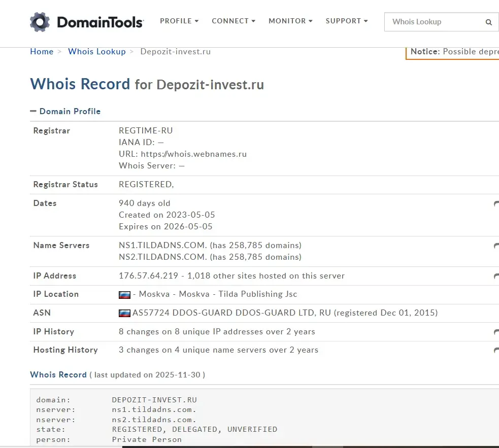Click the 'Registrar Status' row label
Image resolution: width=499 pixels, height=448 pixels.
click(x=65, y=185)
